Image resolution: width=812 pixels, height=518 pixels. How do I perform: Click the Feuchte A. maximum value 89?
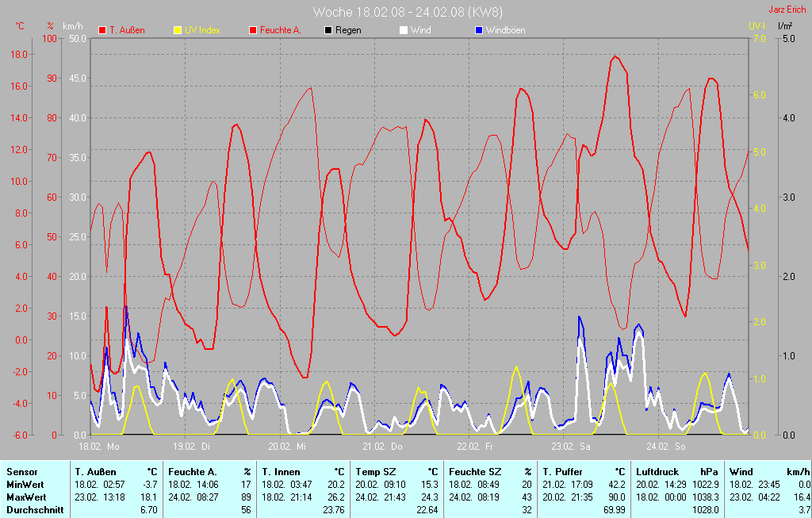click(246, 497)
